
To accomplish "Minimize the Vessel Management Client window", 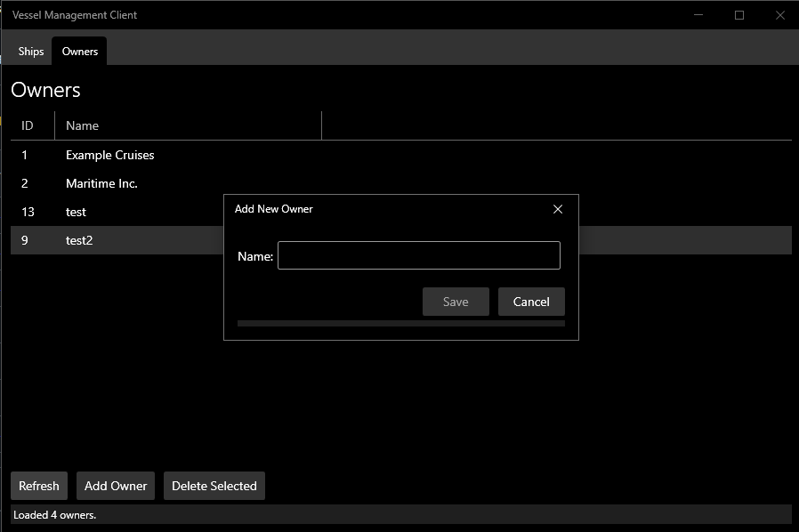I will click(698, 15).
